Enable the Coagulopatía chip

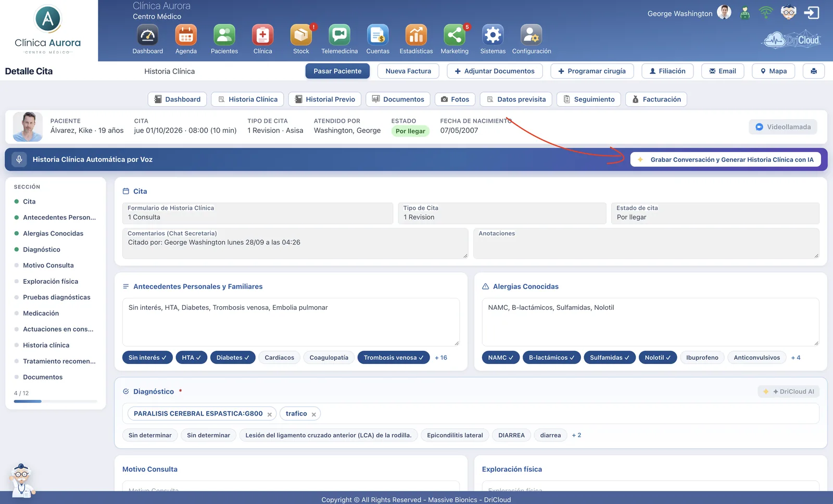(x=329, y=358)
